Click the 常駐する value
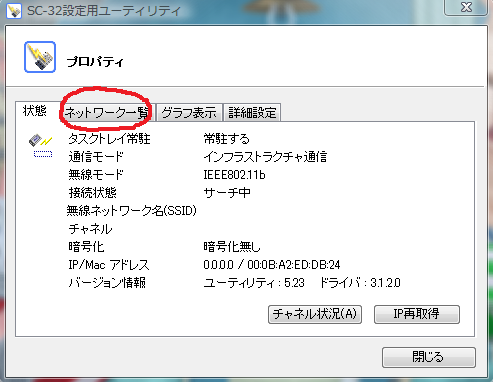 (227, 139)
